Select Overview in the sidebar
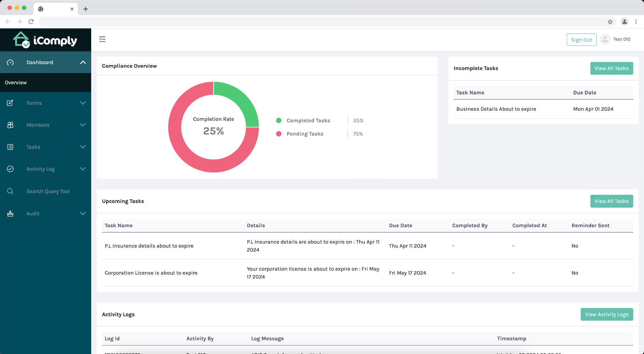 point(46,82)
